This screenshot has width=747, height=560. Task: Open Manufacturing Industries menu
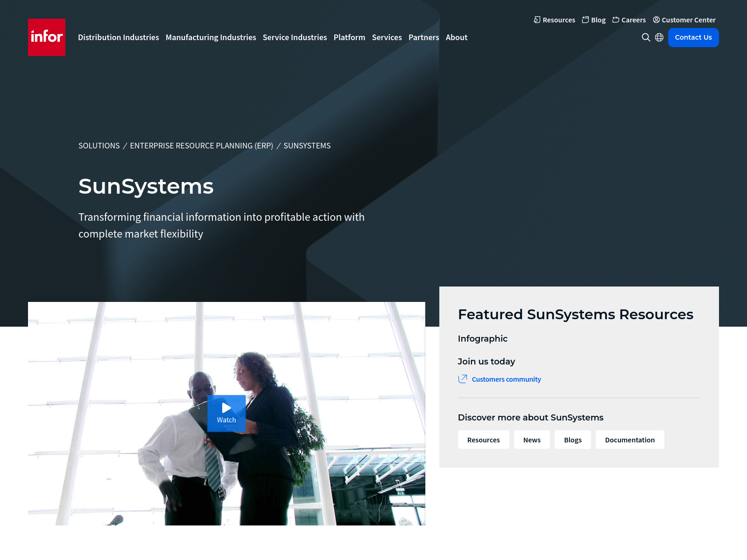point(211,37)
